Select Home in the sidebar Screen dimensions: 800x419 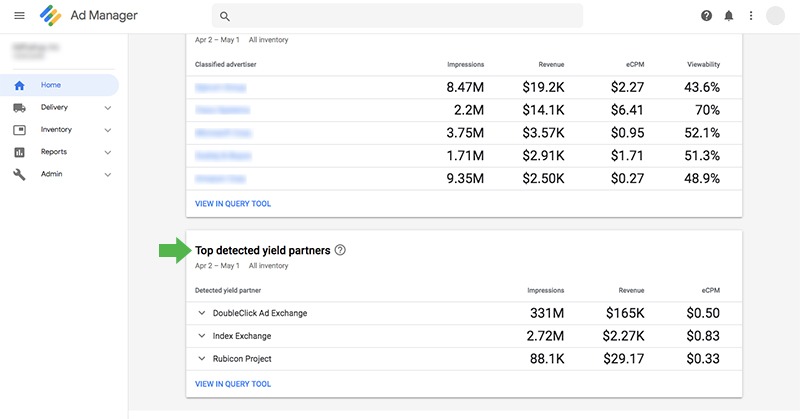[x=50, y=85]
